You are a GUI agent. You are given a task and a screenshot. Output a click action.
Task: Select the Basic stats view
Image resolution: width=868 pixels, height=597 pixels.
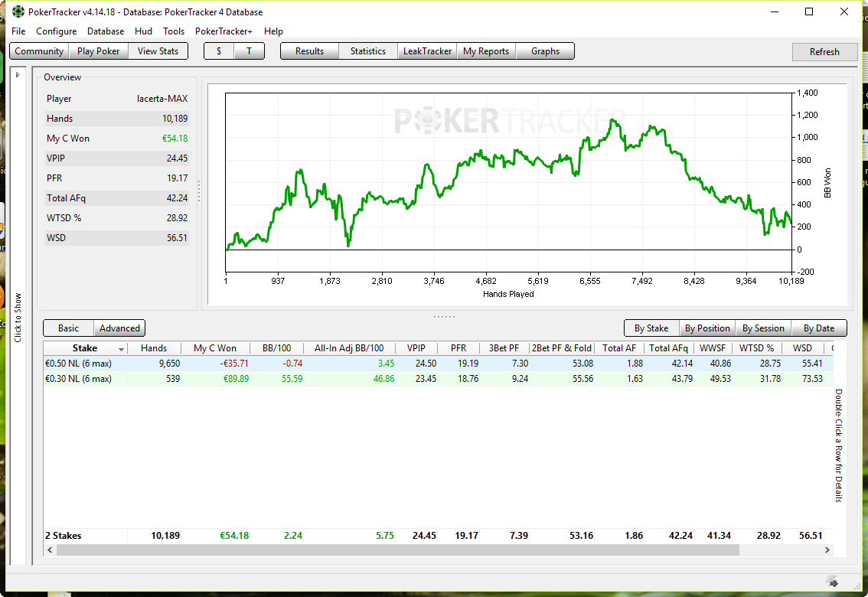pyautogui.click(x=69, y=328)
